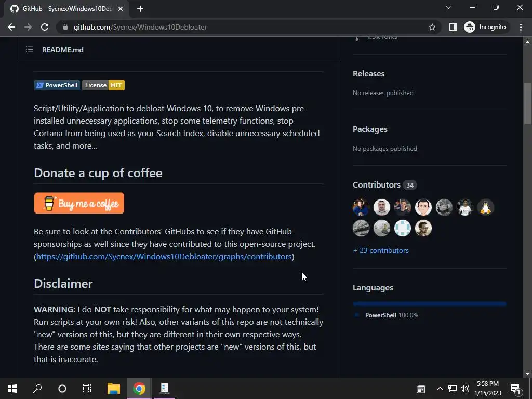Open File Explorer from the taskbar
This screenshot has height=399, width=532.
(114, 389)
